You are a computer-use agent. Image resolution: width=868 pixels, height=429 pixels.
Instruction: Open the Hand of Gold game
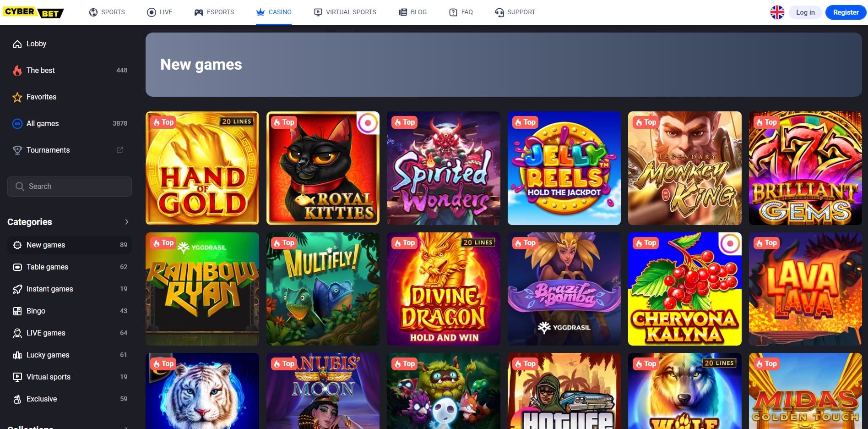tap(202, 168)
